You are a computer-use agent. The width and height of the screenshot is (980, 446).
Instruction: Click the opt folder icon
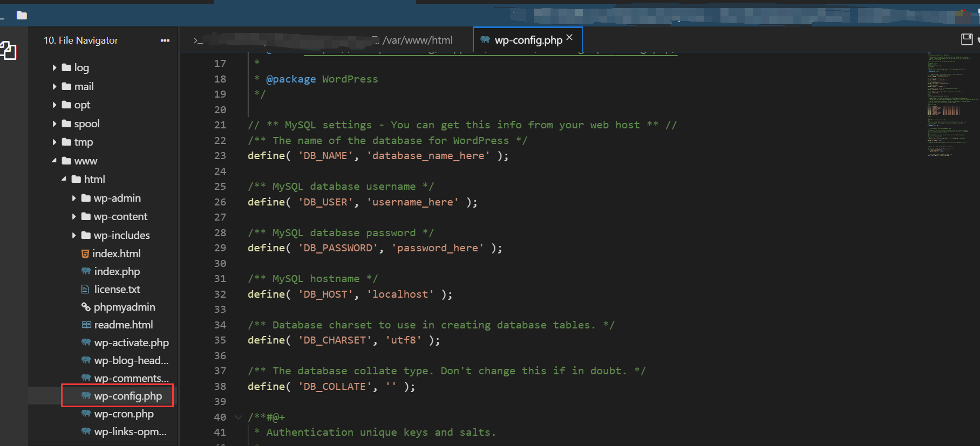[x=66, y=105]
